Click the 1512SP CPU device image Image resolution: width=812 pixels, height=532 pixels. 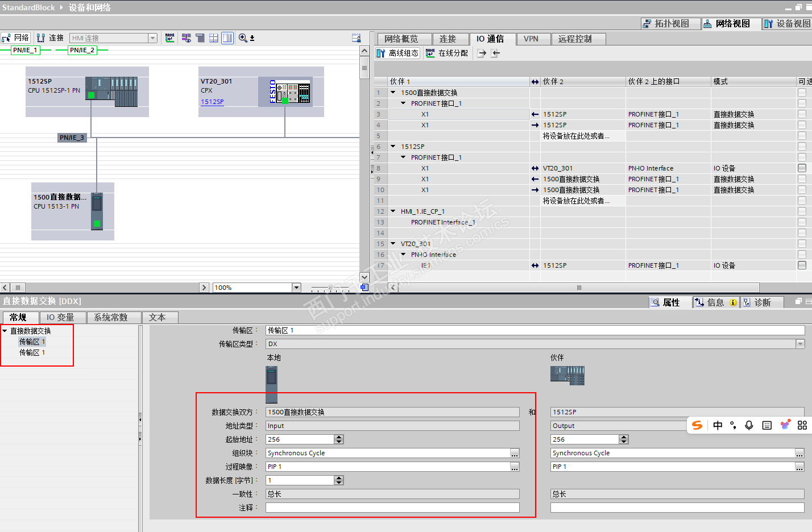111,91
